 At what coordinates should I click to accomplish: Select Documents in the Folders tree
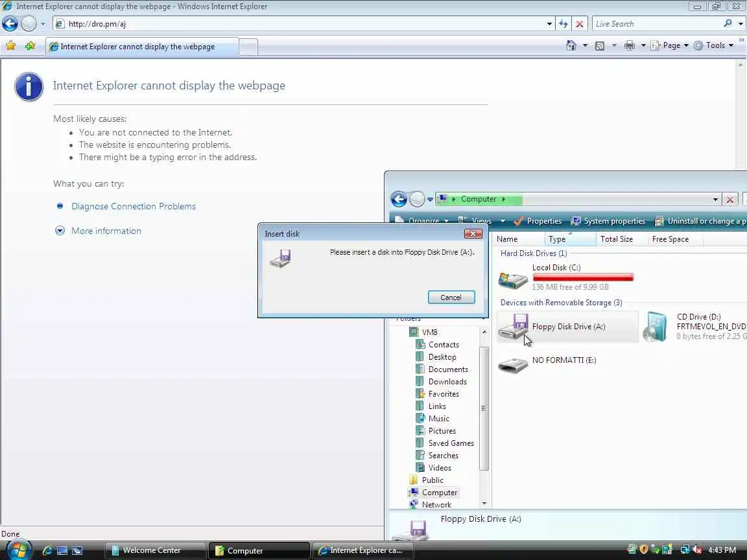tap(442, 369)
